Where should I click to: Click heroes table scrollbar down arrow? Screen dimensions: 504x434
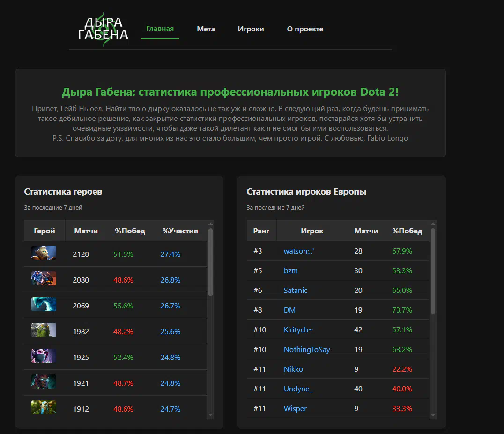(x=210, y=415)
